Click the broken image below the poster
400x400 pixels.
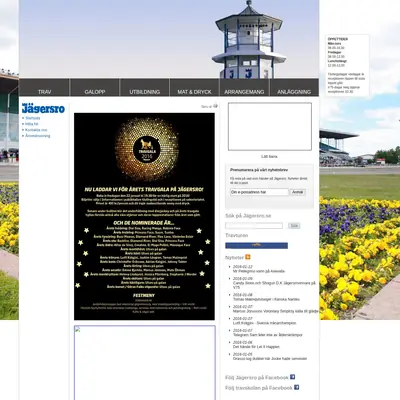(x=145, y=363)
